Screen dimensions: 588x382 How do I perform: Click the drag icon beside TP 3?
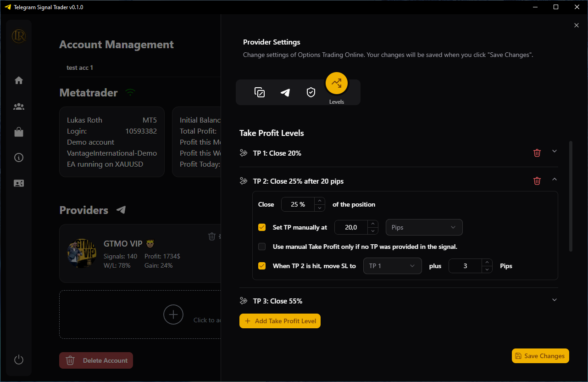(244, 301)
